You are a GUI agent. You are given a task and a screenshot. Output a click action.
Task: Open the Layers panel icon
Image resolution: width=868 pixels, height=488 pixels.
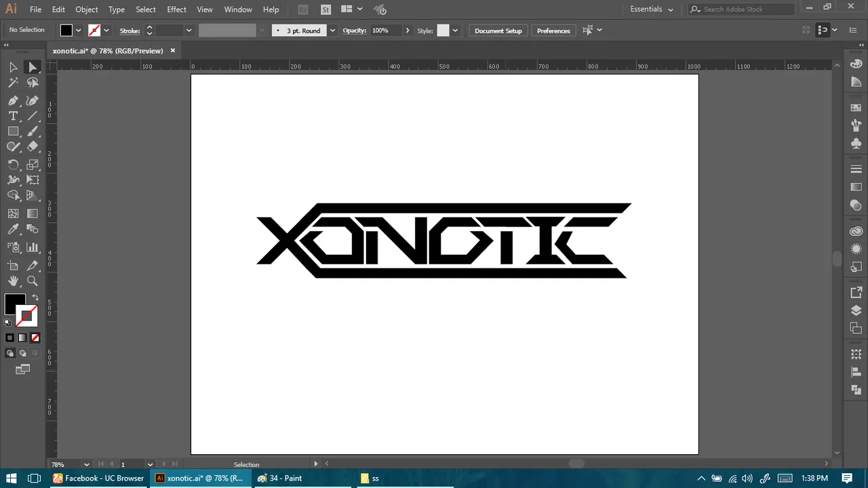(856, 310)
